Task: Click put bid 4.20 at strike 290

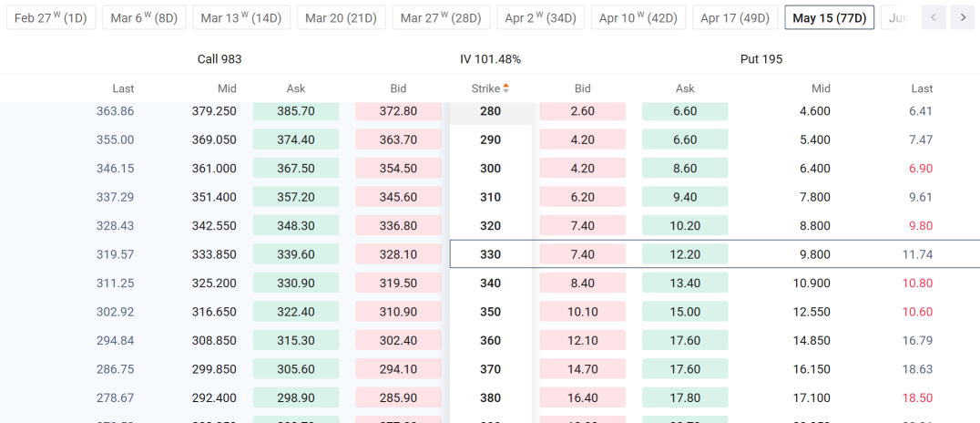Action: (583, 139)
